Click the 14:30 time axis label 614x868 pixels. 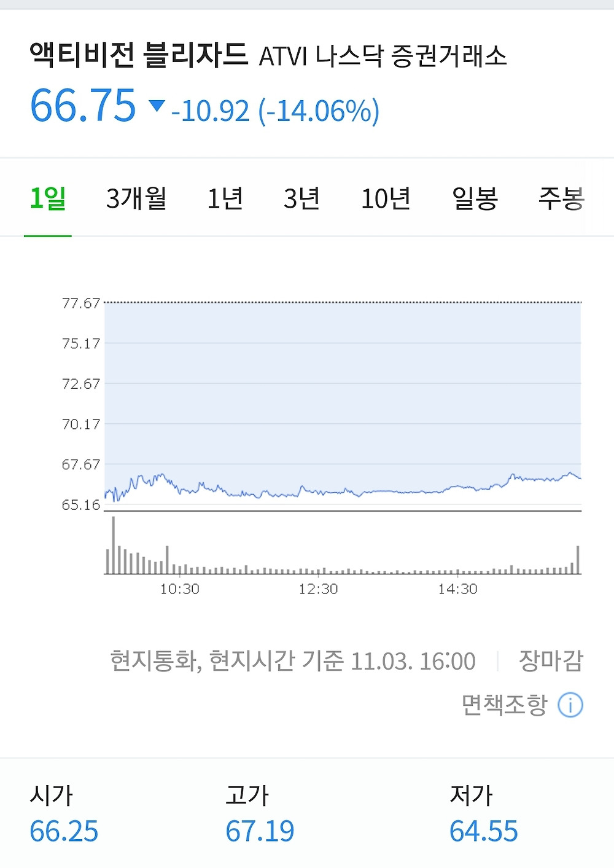[457, 589]
